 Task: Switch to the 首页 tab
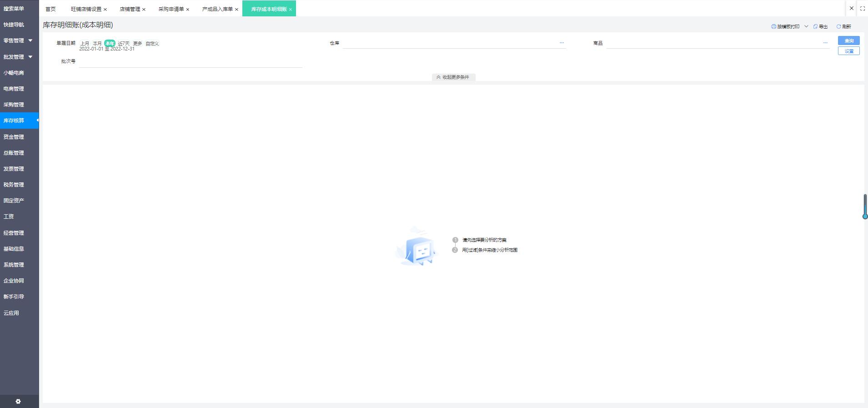click(50, 9)
